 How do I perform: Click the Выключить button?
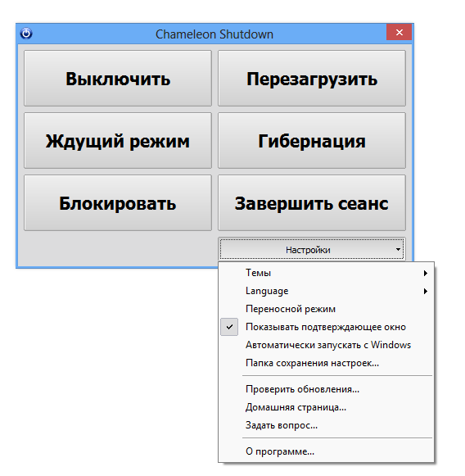pos(118,79)
